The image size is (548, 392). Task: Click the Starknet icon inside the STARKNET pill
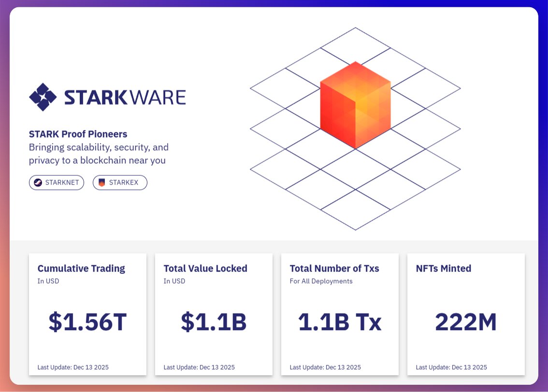click(38, 183)
